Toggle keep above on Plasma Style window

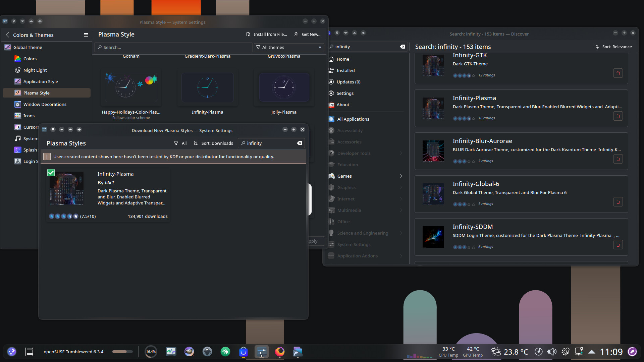[31, 21]
